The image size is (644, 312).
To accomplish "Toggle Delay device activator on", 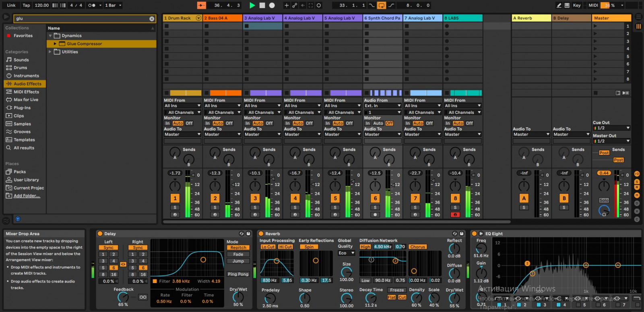I will click(x=100, y=233).
